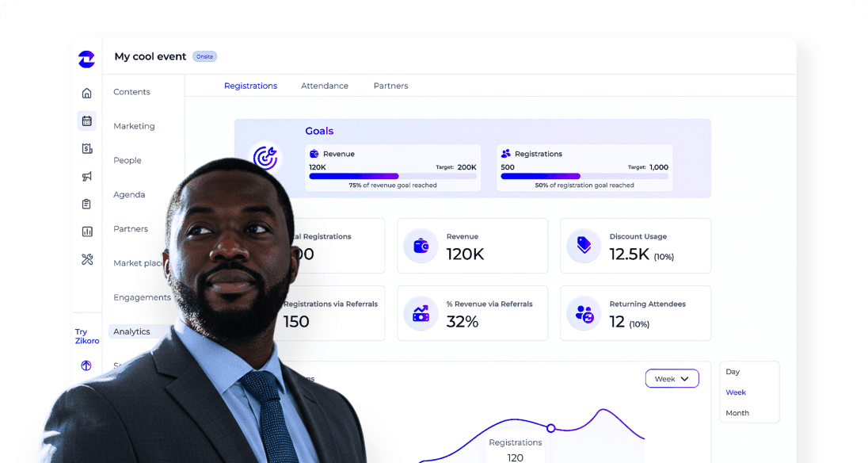Screen dimensions: 868x463
Task: Click the Try Zikoro link
Action: click(87, 336)
